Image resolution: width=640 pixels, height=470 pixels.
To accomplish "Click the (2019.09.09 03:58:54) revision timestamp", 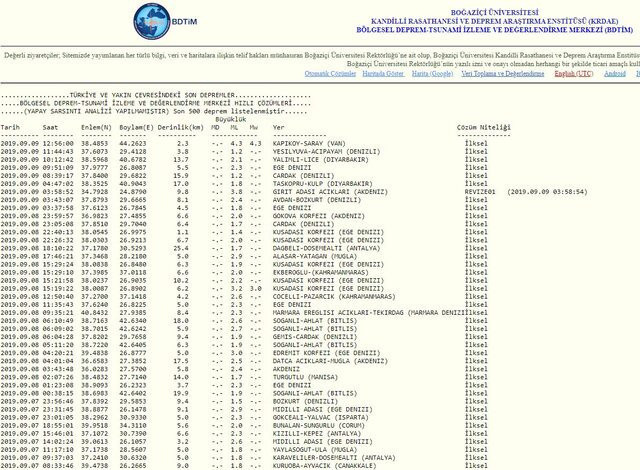I will click(547, 192).
